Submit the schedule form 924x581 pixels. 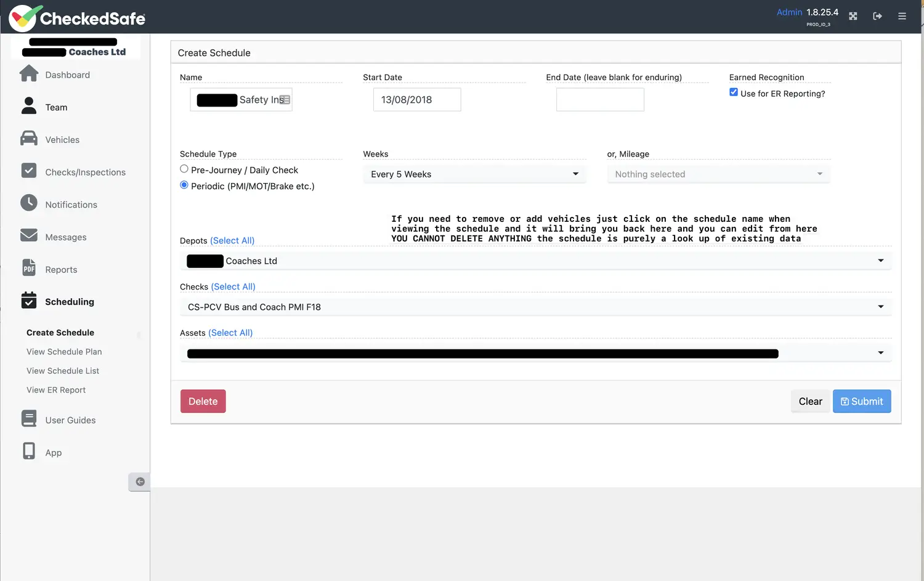click(x=861, y=401)
